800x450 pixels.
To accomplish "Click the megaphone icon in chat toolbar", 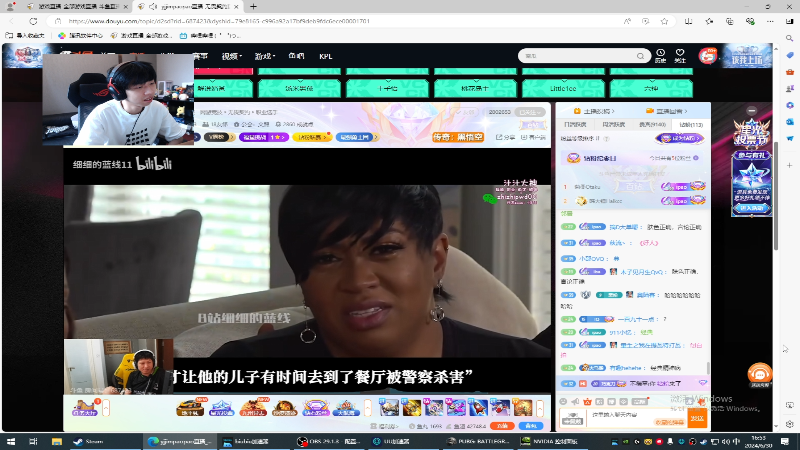I will [x=576, y=402].
